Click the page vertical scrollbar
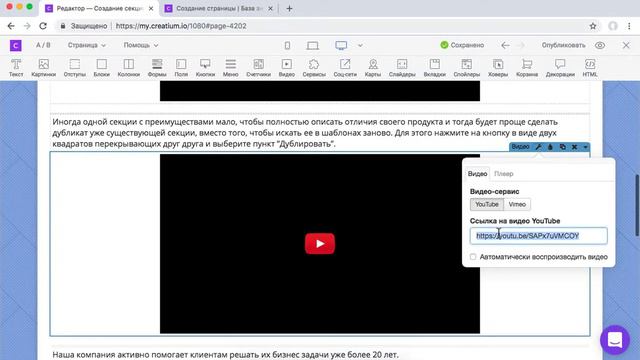The image size is (640, 360). pos(637,205)
